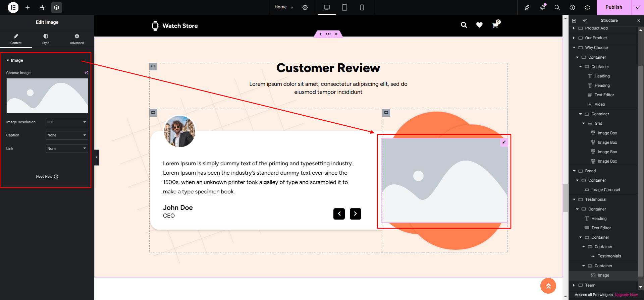
Task: Expand the Team tree item
Action: [x=574, y=285]
